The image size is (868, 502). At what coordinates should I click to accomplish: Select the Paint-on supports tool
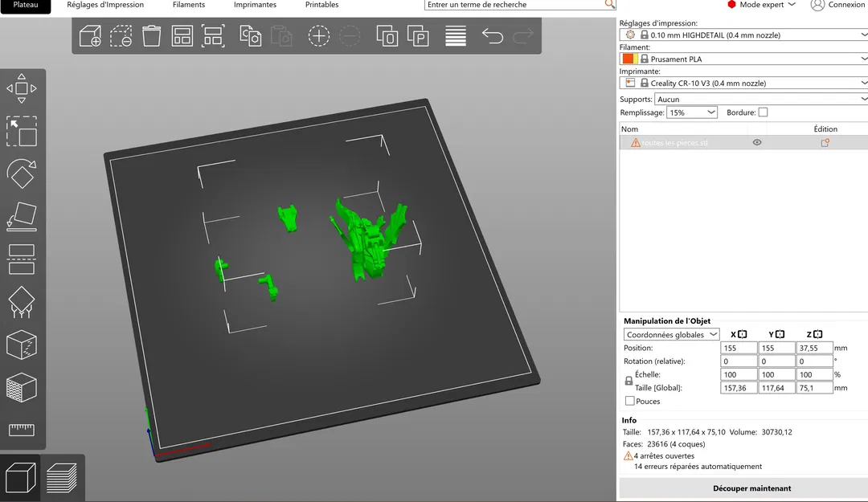pos(22,302)
